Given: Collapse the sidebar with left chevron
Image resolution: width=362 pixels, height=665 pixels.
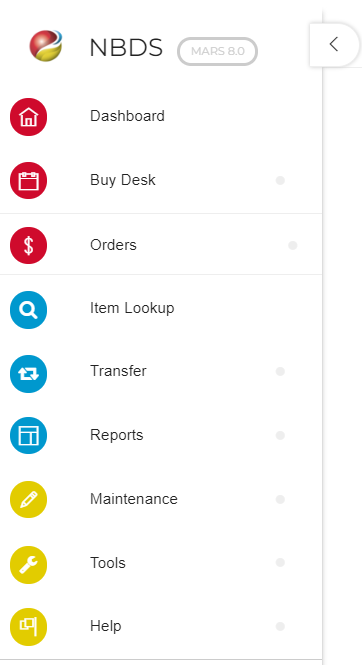Looking at the screenshot, I should tap(334, 45).
